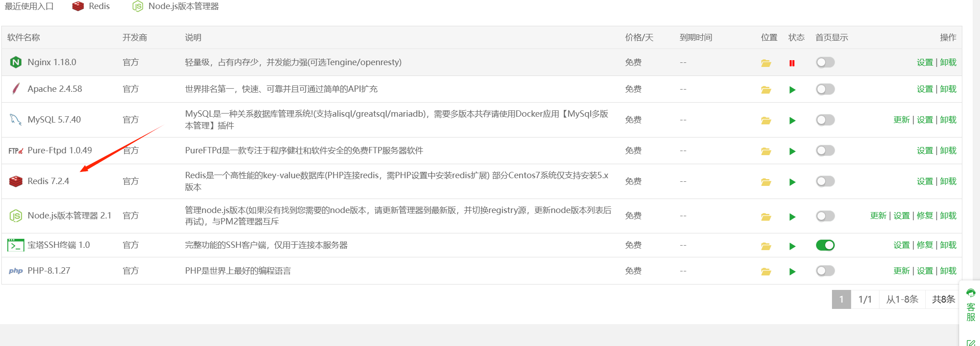
Task: Click the running status icon for PHP-8.1.27
Action: tap(792, 271)
